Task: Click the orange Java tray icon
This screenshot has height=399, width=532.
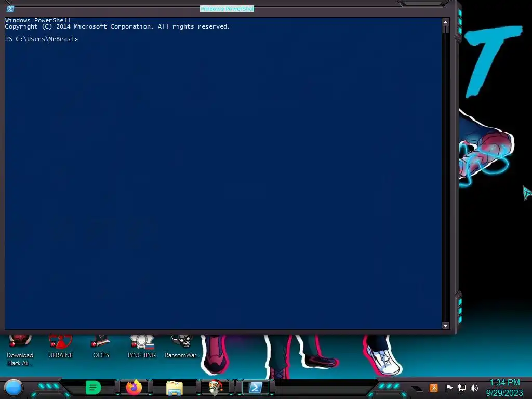Action: coord(434,388)
